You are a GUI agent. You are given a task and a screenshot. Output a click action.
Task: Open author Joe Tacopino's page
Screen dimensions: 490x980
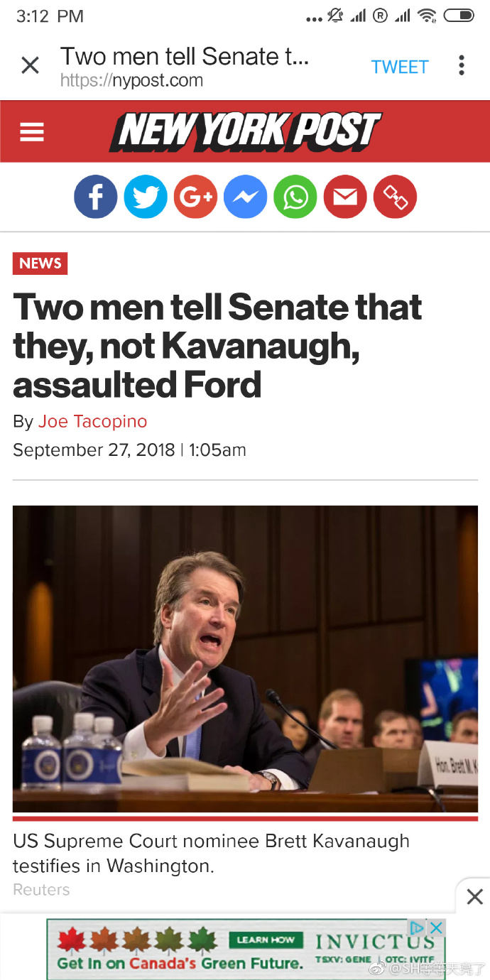(x=92, y=421)
